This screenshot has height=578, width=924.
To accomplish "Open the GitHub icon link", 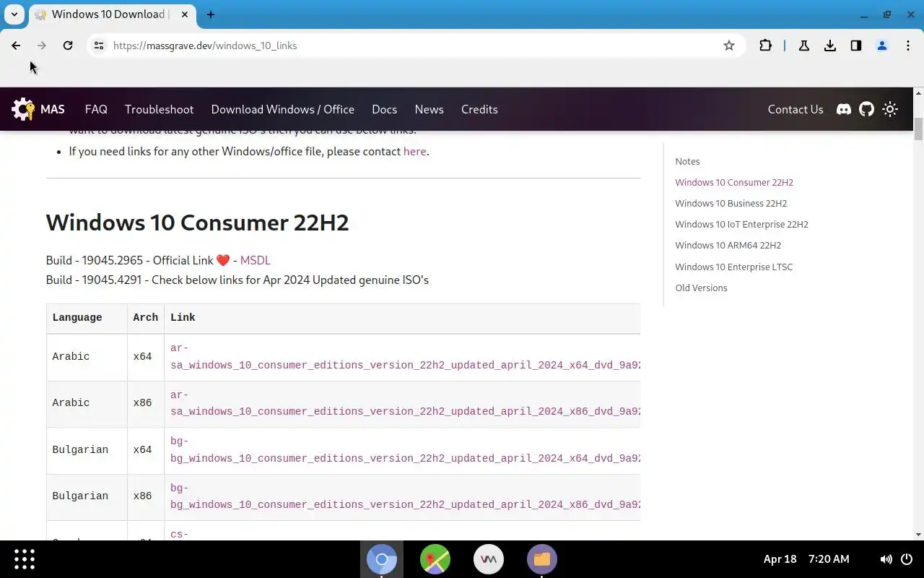I will (x=866, y=109).
